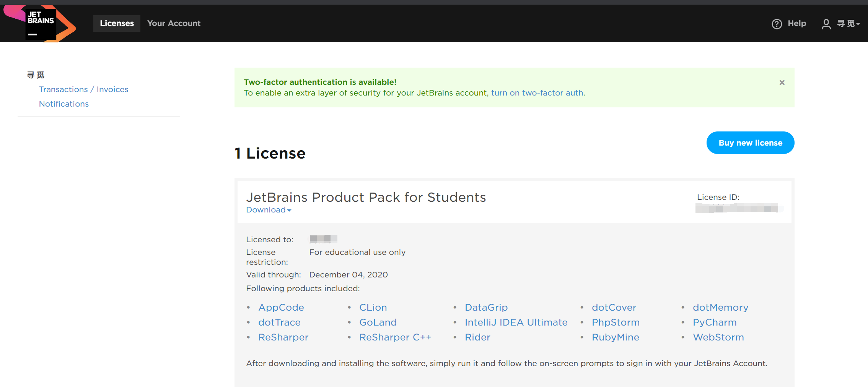The width and height of the screenshot is (868, 389).
Task: Open the PyCharm product link
Action: [715, 323]
